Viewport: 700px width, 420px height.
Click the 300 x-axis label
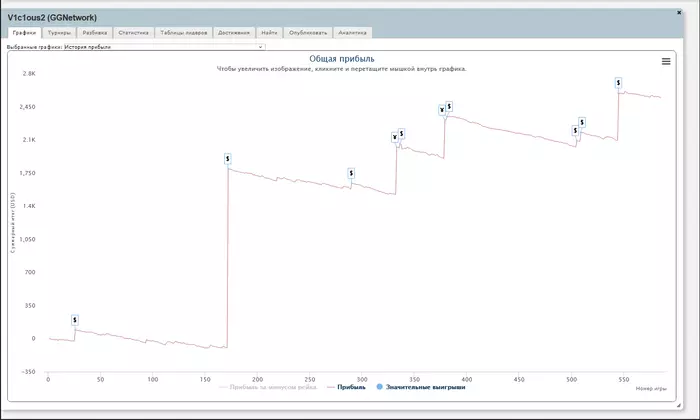362,379
